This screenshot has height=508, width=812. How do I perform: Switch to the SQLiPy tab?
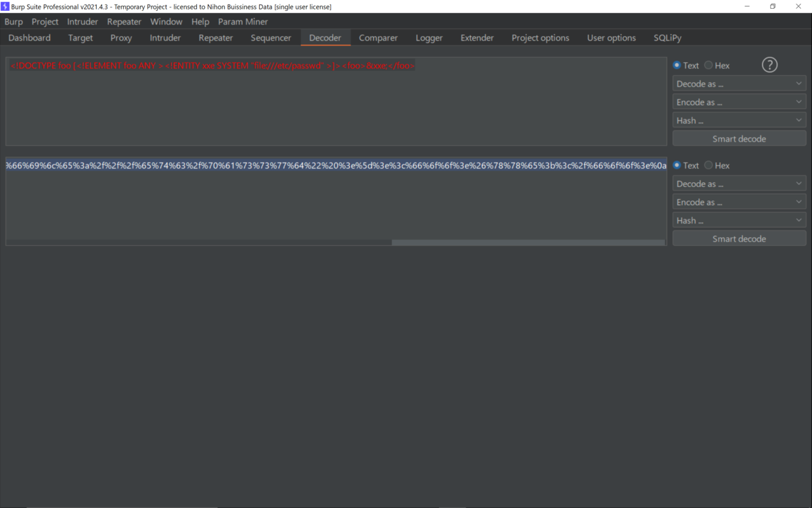point(667,38)
